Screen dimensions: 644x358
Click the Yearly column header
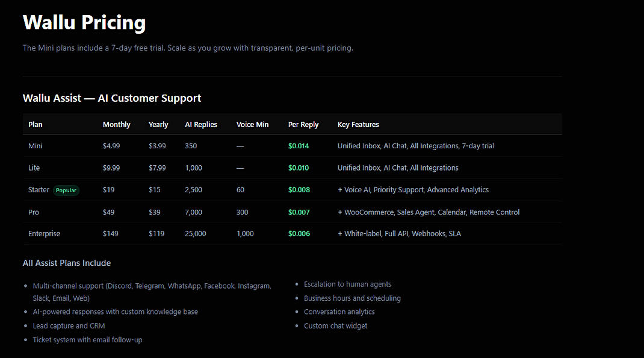click(x=158, y=124)
